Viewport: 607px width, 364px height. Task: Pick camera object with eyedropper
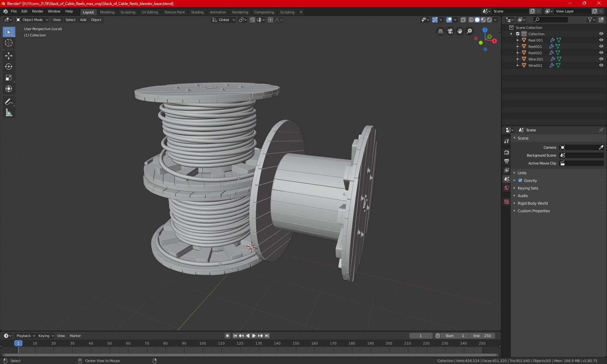coord(601,147)
